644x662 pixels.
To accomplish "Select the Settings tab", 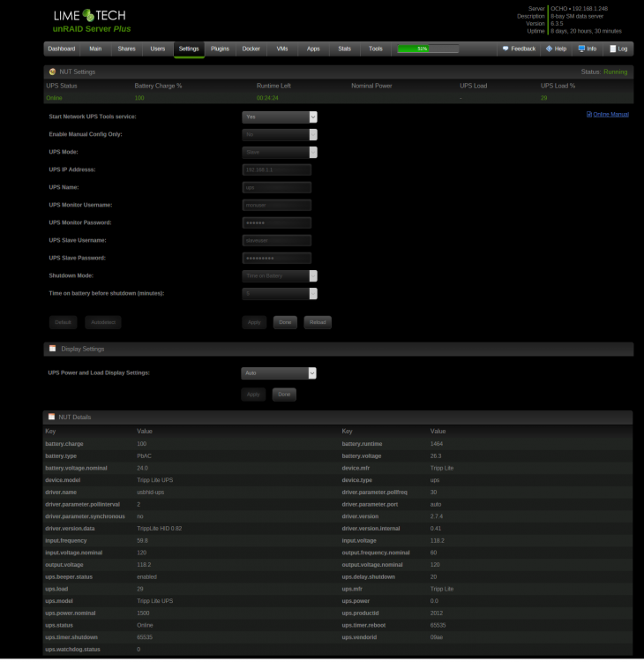I will [x=189, y=49].
